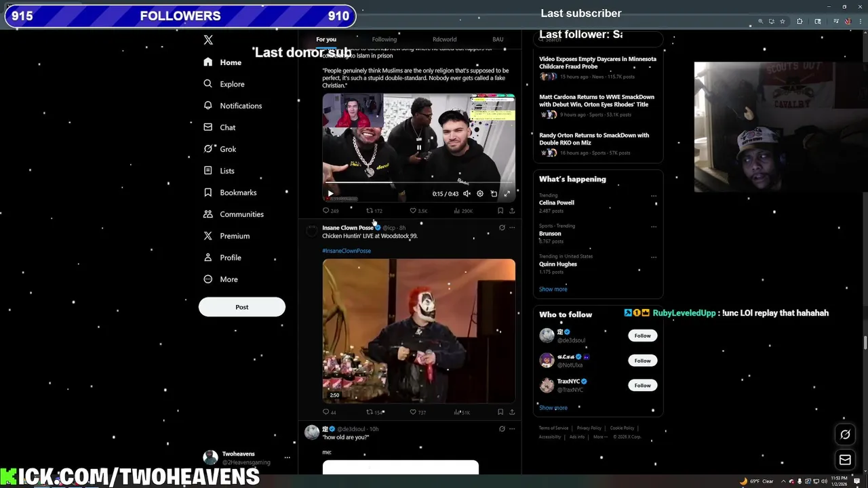Expand the More menu in sidebar
Screen dimensions: 868x488
[x=220, y=279]
